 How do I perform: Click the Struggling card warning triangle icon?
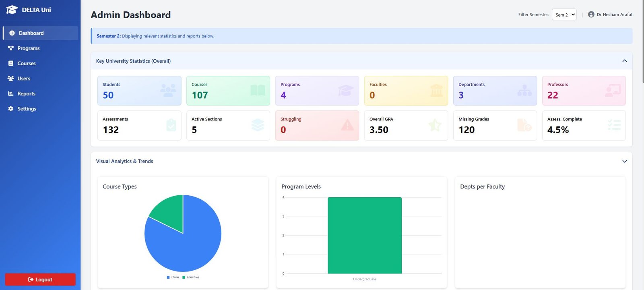point(347,126)
